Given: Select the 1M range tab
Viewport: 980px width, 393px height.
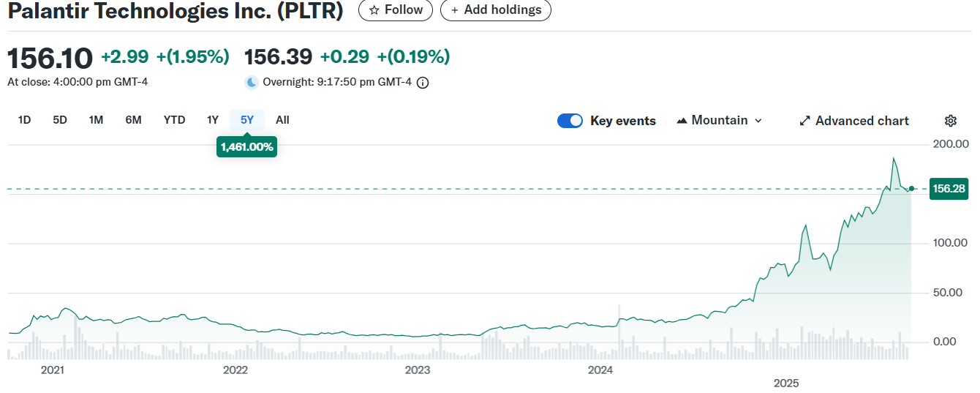Looking at the screenshot, I should click(x=96, y=120).
